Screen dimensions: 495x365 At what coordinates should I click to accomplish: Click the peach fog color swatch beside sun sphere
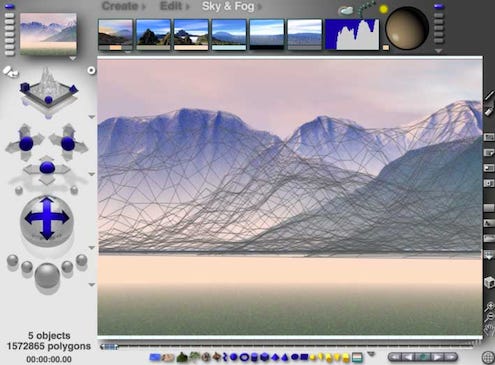[386, 48]
